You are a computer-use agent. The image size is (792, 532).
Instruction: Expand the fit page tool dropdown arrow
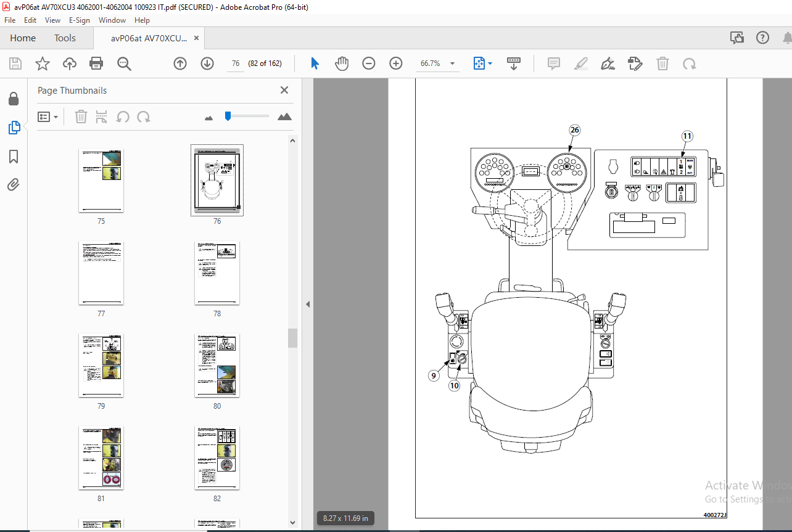pyautogui.click(x=490, y=63)
